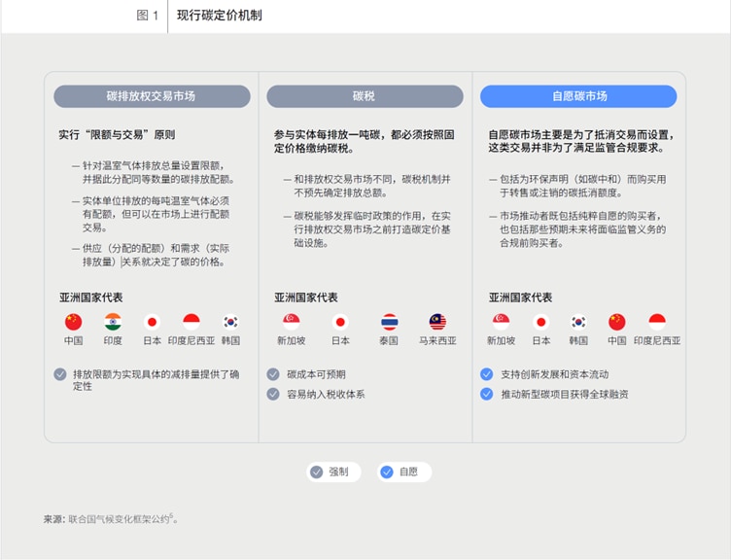Image resolution: width=731 pixels, height=560 pixels.
Task: Click the Singapore flag under 自愿碳市场
Action: coord(502,322)
